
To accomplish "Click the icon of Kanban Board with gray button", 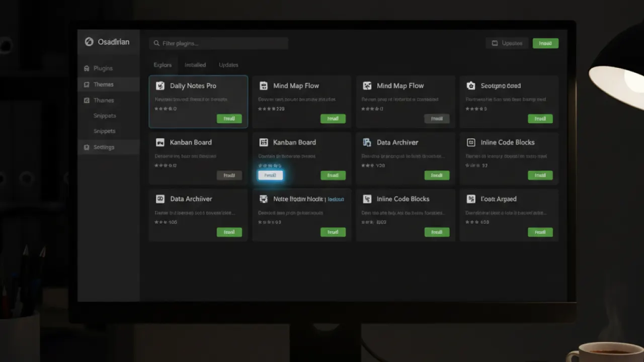I will click(x=160, y=142).
